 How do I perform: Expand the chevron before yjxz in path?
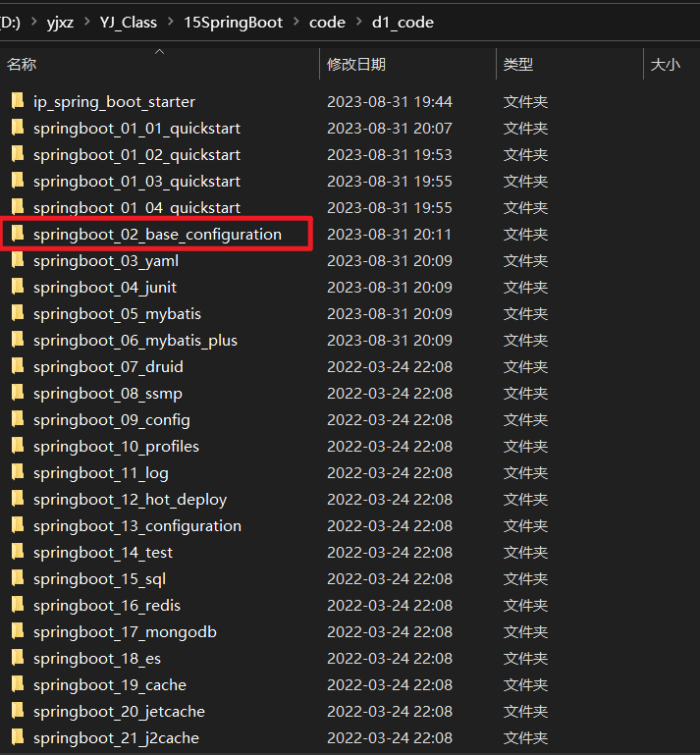[33, 22]
